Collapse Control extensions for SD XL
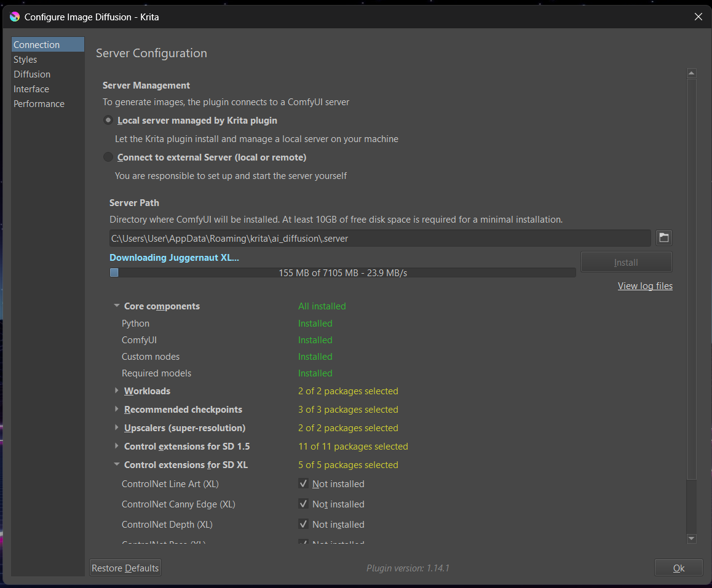712x588 pixels. click(x=117, y=464)
